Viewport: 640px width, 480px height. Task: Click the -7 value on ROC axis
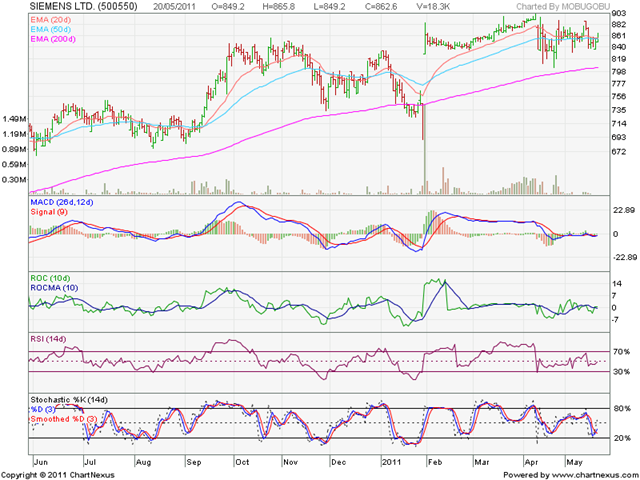click(x=614, y=320)
